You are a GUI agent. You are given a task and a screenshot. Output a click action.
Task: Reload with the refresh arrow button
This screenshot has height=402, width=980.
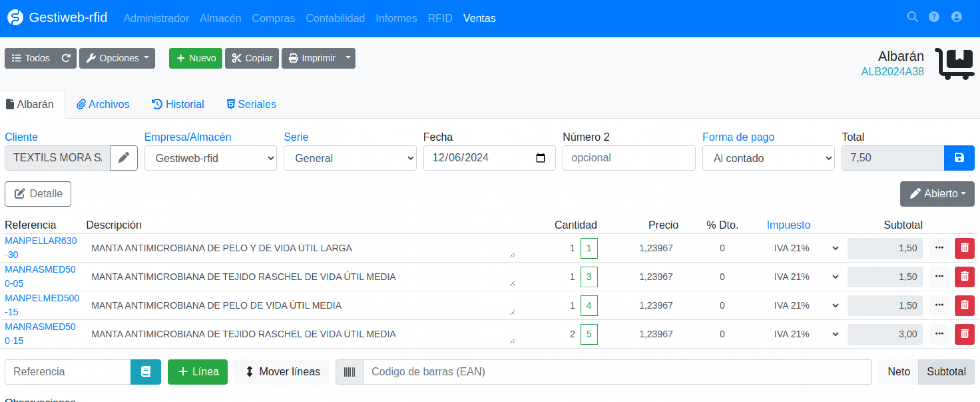point(66,58)
